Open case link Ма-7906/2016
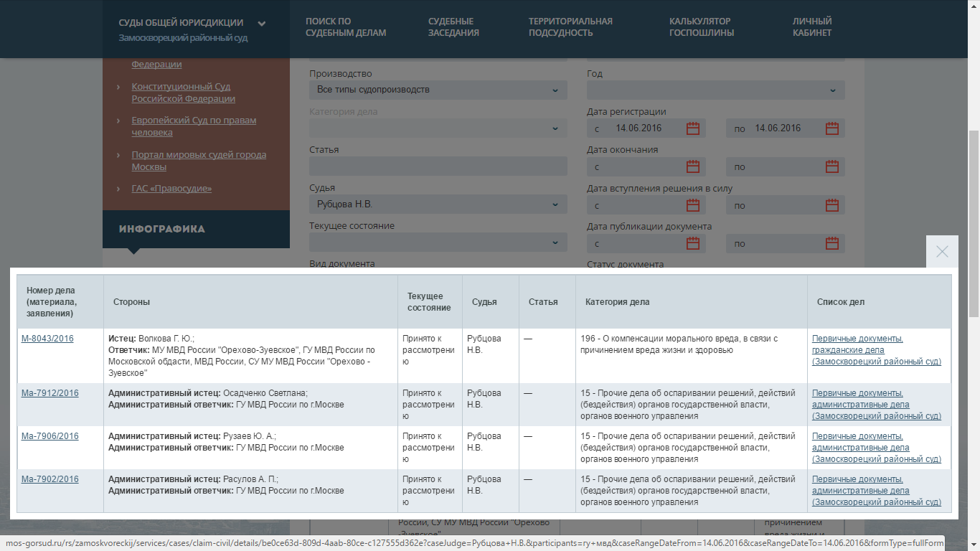The height and width of the screenshot is (551, 980). tap(50, 436)
